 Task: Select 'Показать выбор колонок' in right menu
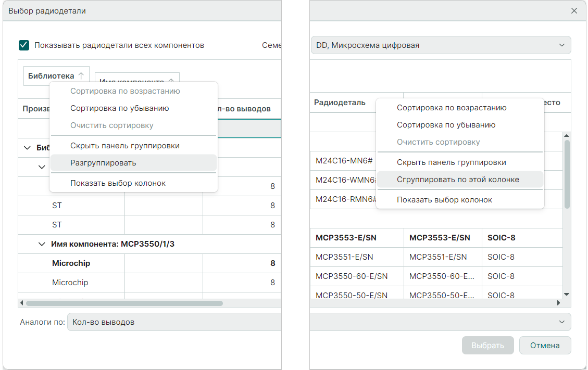(444, 200)
